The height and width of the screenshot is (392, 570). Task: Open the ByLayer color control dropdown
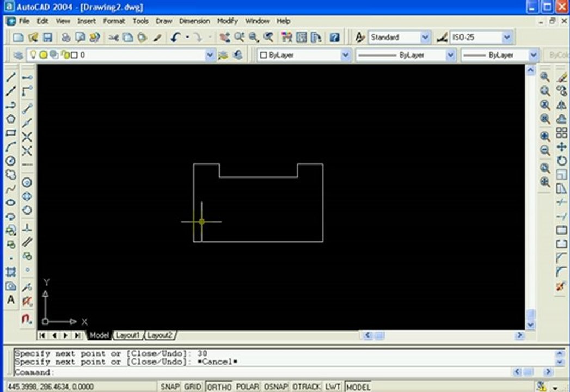coord(345,55)
